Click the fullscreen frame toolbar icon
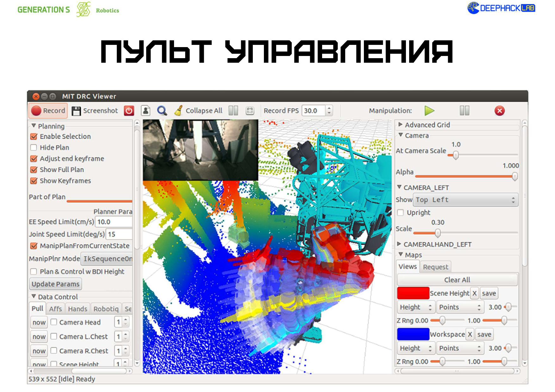555x392 pixels. click(250, 111)
